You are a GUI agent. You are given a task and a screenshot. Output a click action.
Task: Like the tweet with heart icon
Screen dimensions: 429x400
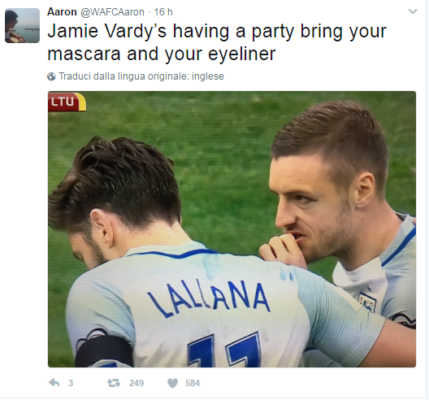pos(172,383)
